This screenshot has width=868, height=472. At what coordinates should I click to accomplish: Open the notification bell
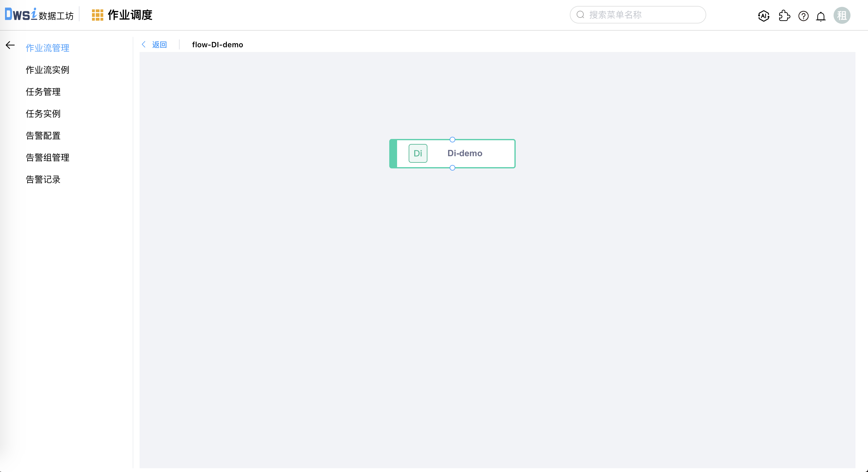(x=821, y=16)
